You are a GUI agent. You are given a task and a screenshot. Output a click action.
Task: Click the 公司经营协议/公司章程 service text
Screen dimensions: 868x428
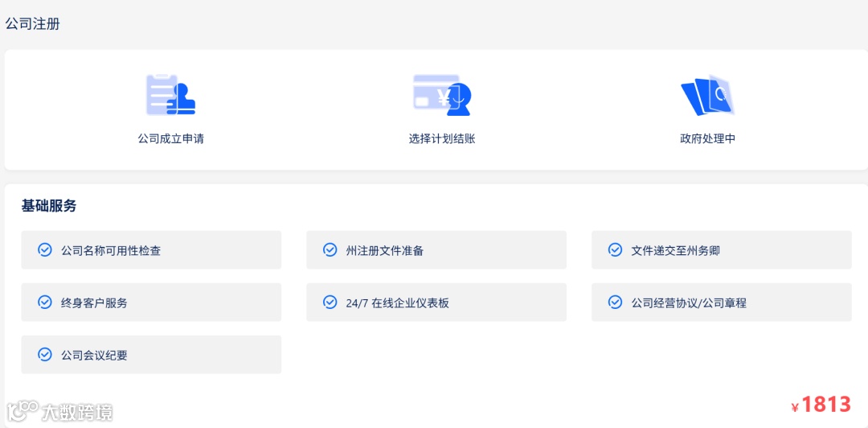(x=689, y=303)
